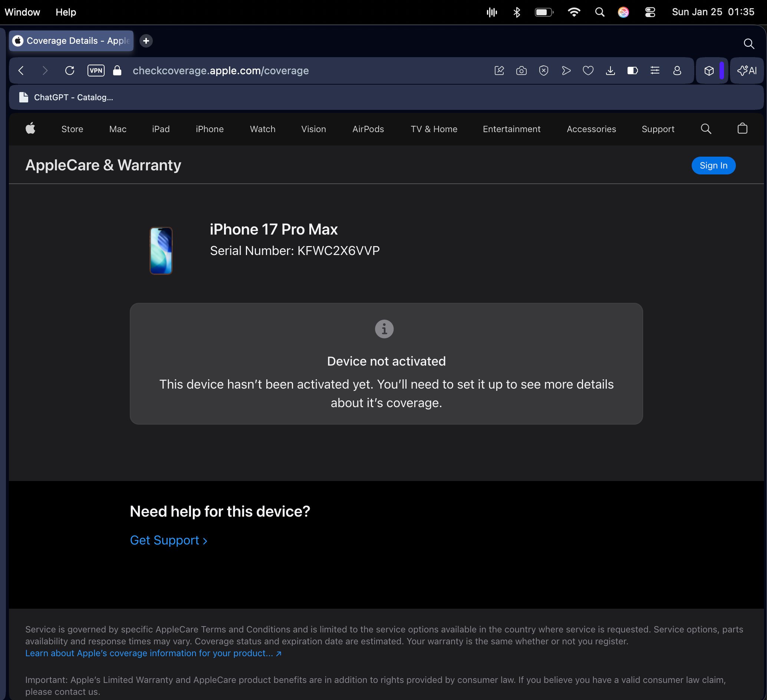Open the Support menu in Apple nav
The width and height of the screenshot is (767, 700).
coord(658,130)
